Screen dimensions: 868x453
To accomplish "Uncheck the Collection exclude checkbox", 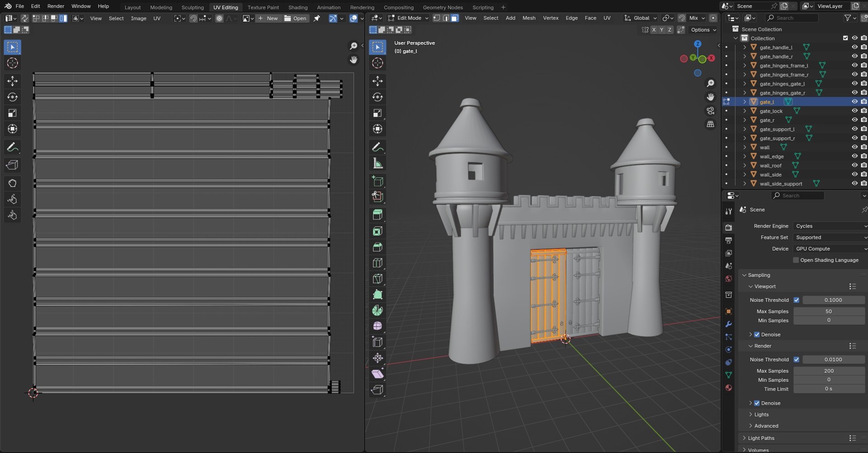I will point(845,38).
